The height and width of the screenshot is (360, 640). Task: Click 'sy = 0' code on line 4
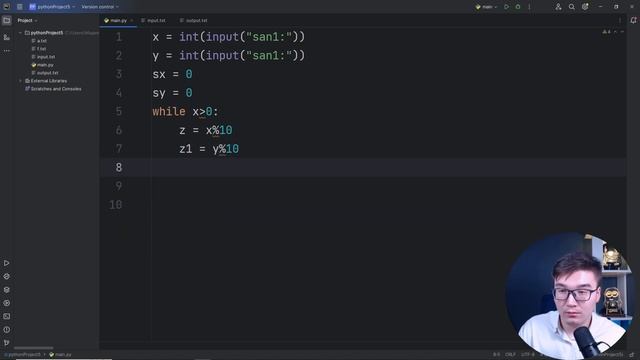coord(172,93)
